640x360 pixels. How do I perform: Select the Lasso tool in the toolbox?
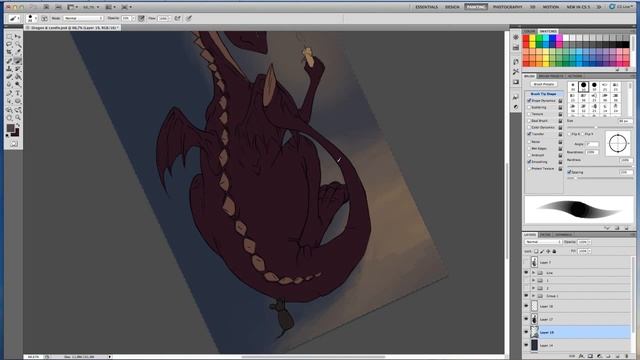pos(9,44)
